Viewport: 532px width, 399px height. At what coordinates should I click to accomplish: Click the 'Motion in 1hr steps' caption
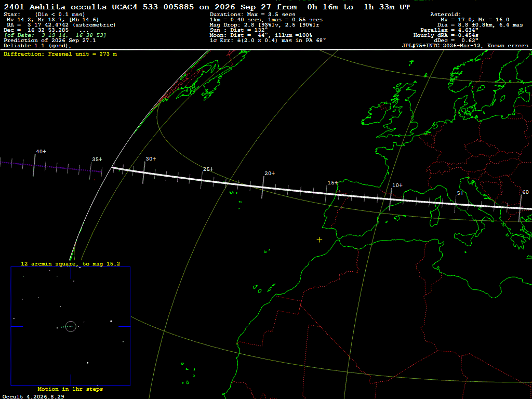[x=70, y=389]
